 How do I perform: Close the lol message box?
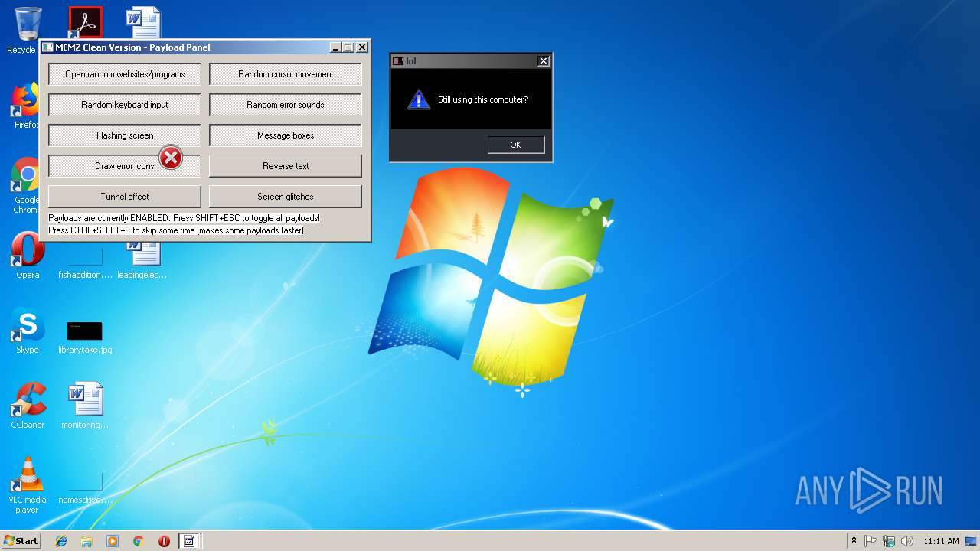[x=544, y=61]
